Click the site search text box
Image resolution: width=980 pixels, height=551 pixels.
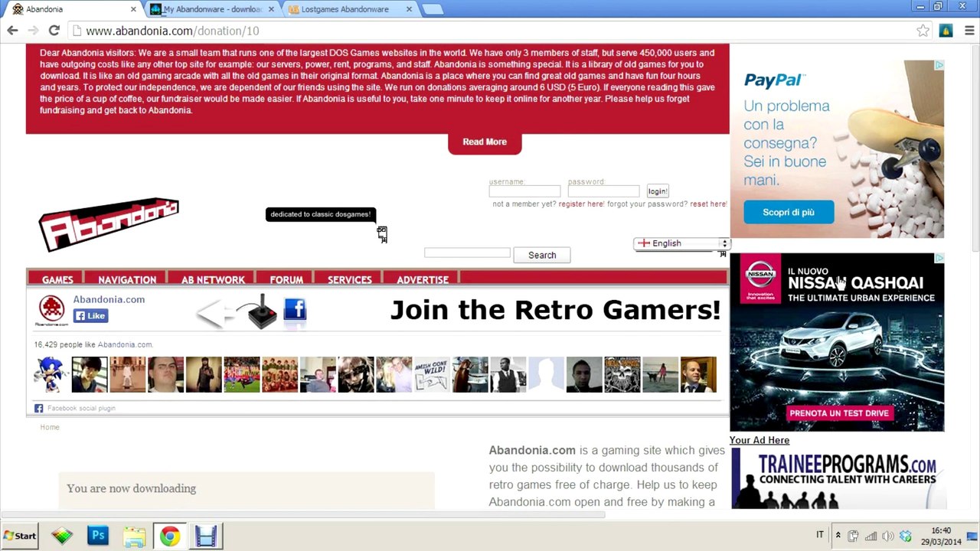point(467,253)
